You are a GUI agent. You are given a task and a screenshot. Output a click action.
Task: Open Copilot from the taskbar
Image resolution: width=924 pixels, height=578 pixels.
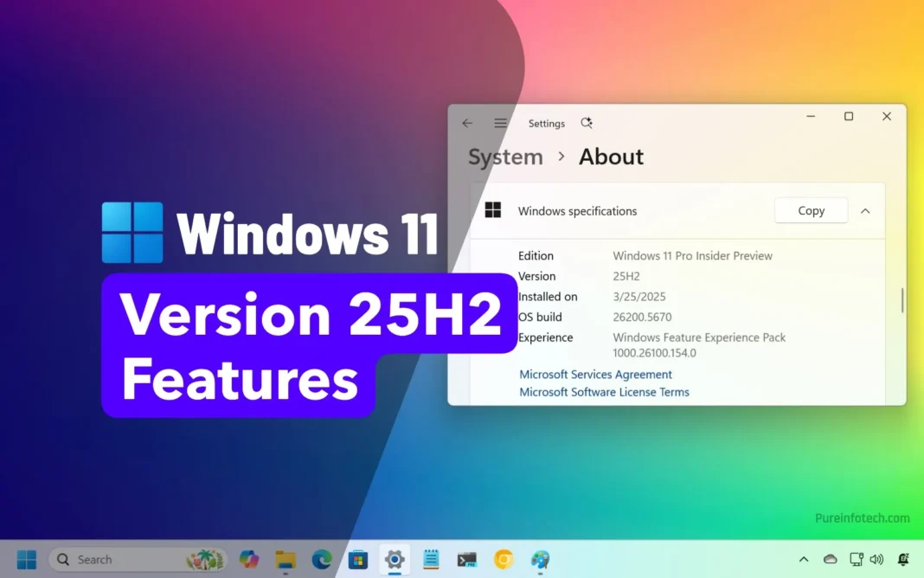pos(249,560)
